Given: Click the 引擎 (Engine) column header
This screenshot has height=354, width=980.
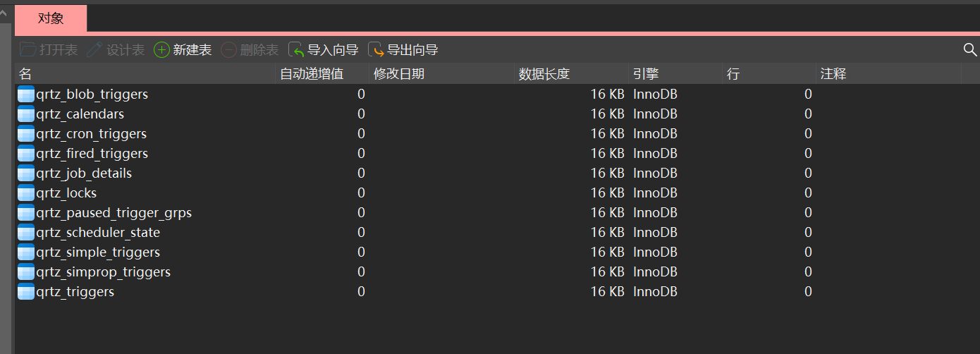Looking at the screenshot, I should point(646,74).
